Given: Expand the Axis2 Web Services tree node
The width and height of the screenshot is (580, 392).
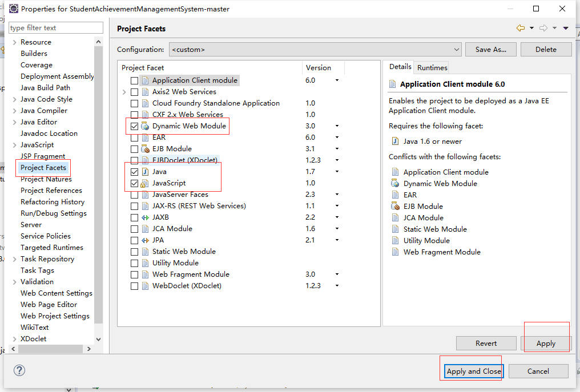Looking at the screenshot, I should click(x=124, y=92).
